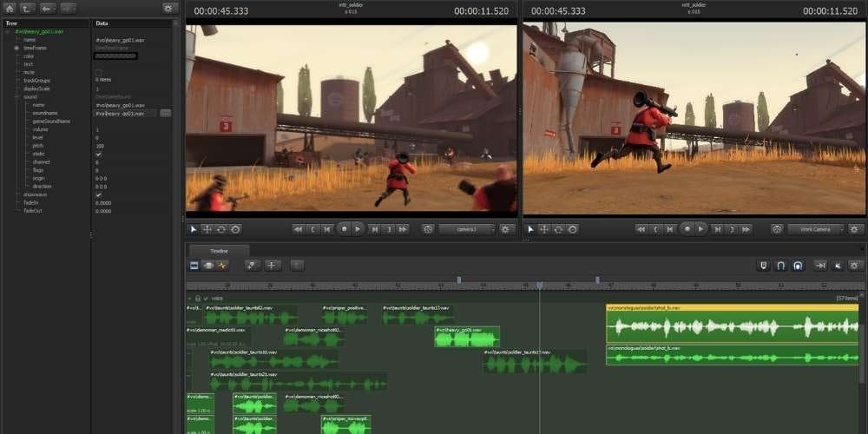Select the move tool in primary viewport

(x=207, y=229)
